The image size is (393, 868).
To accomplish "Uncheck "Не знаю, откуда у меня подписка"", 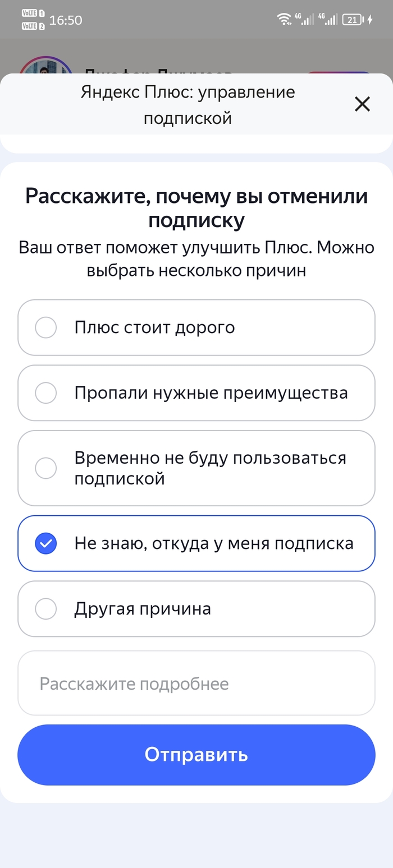I will pyautogui.click(x=46, y=543).
